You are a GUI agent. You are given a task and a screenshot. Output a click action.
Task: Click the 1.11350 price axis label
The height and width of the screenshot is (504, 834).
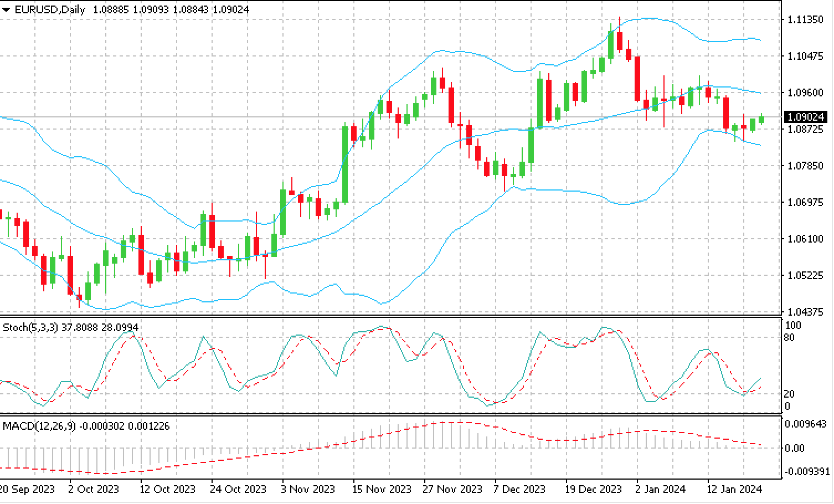pos(805,20)
